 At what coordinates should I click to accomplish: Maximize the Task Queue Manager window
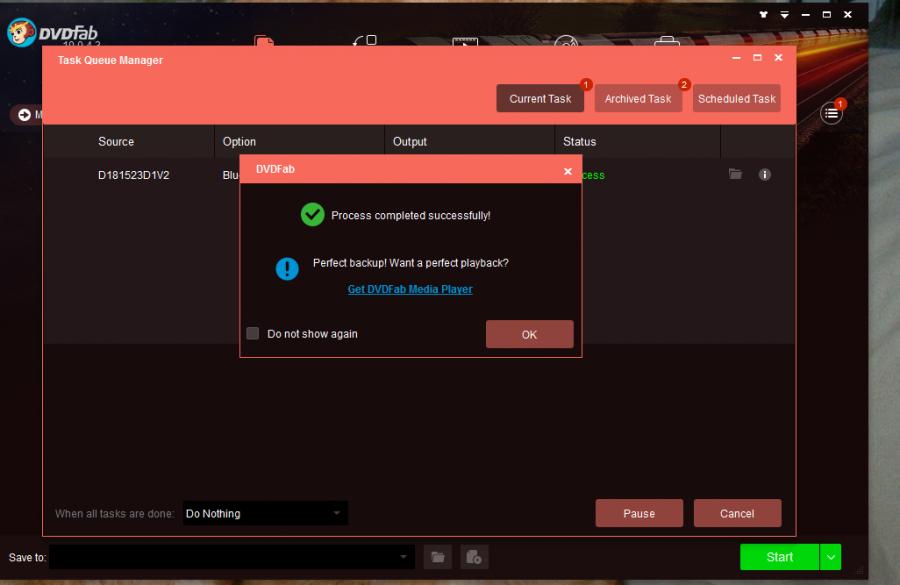pos(757,57)
